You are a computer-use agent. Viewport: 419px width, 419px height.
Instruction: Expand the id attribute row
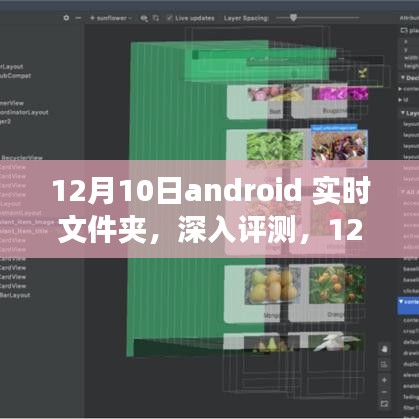400,100
